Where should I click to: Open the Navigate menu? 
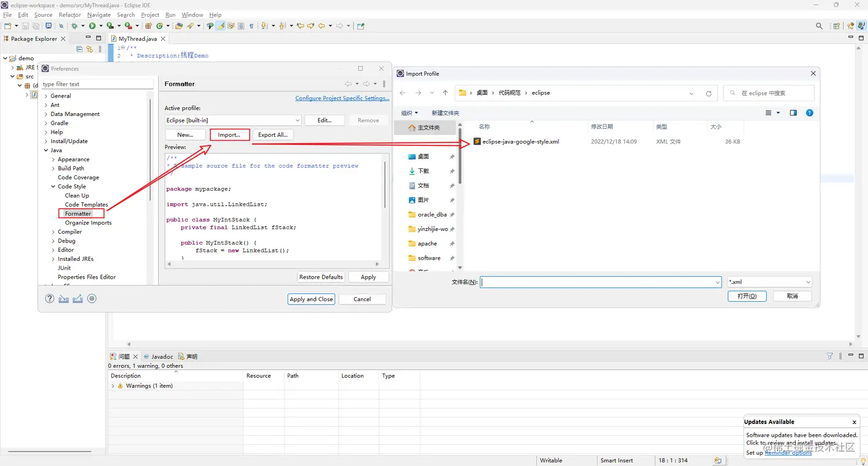click(99, 15)
